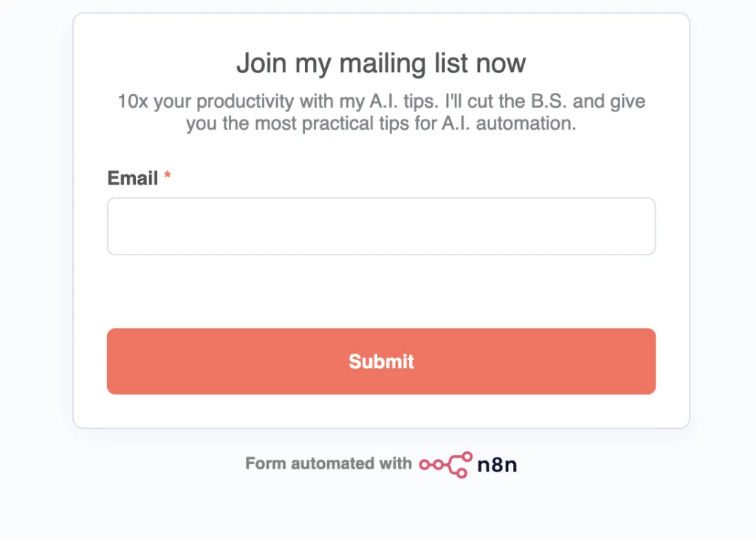Click the empty gap between the Email field and Submit
The height and width of the screenshot is (538, 756).
381,292
